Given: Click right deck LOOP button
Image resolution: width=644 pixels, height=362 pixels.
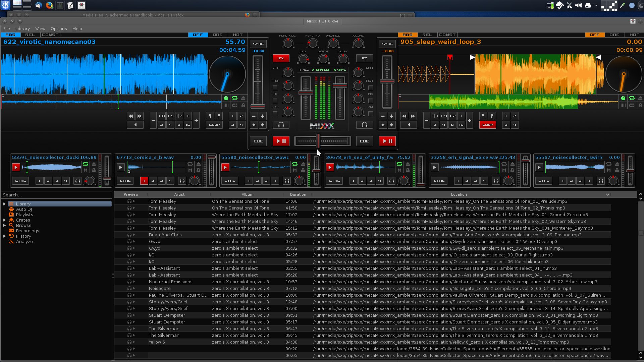Looking at the screenshot, I should click(487, 125).
